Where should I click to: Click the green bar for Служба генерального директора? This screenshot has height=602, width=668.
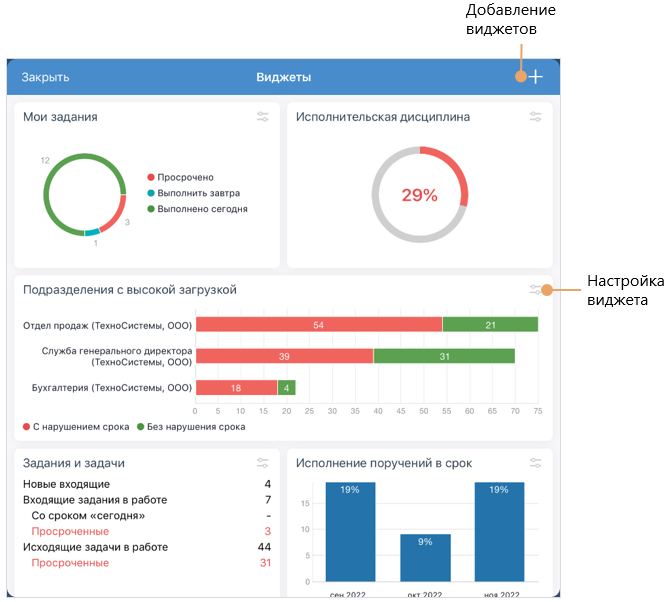(444, 356)
